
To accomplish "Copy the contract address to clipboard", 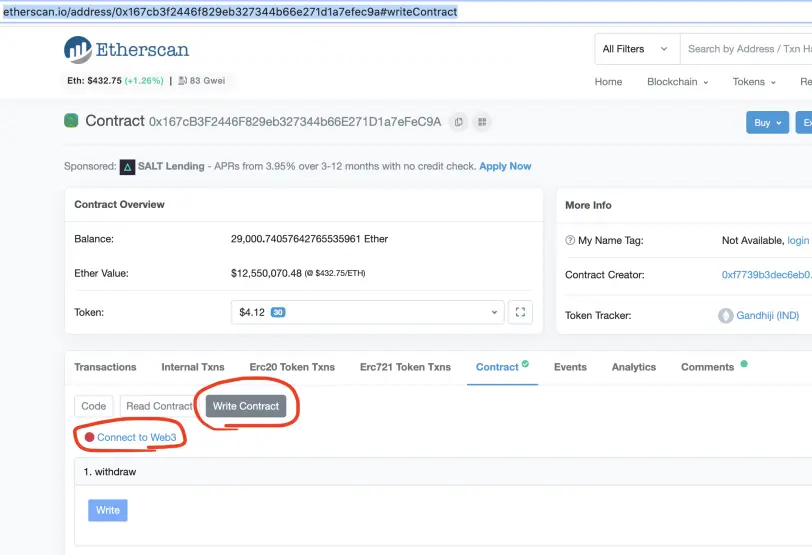I will [x=458, y=122].
